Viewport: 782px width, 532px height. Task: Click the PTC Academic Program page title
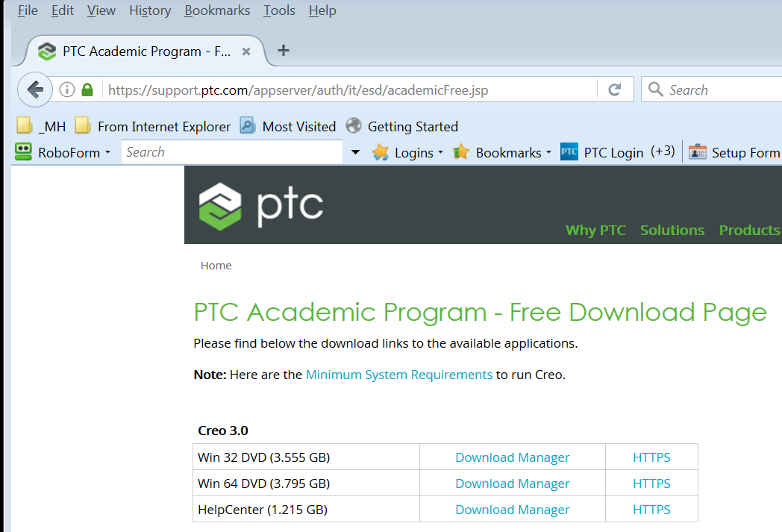481,313
